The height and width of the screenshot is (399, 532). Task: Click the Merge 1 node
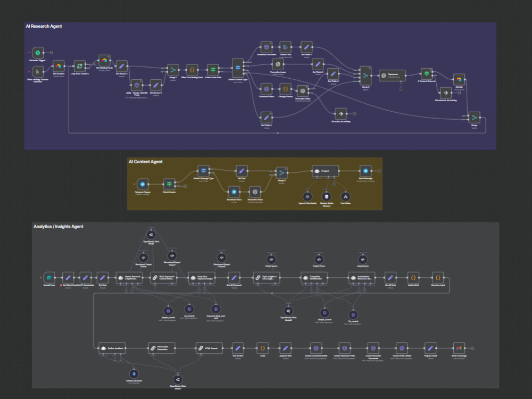point(173,70)
